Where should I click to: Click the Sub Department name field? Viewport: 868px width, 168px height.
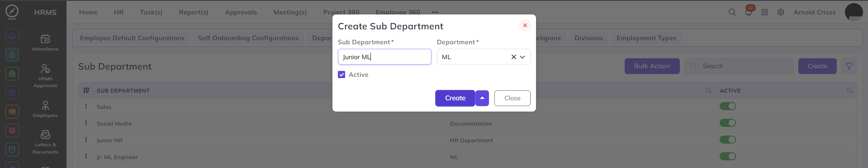(x=384, y=57)
